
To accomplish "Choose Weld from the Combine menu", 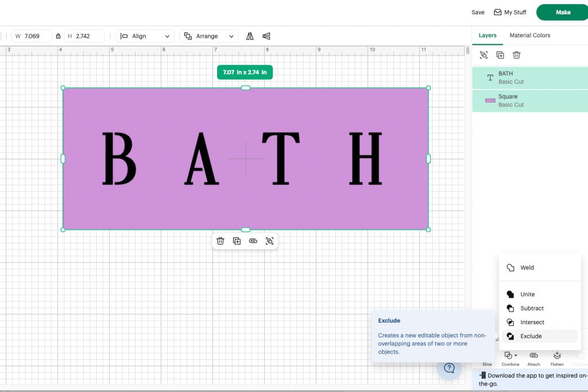I will [527, 267].
